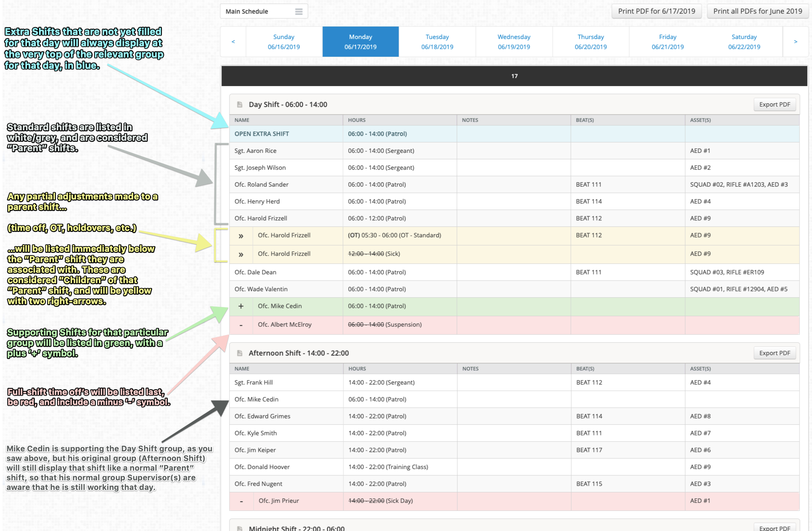Click the double-arrow icon beside Frizzell's OT row
Image resolution: width=812 pixels, height=531 pixels.
point(241,236)
